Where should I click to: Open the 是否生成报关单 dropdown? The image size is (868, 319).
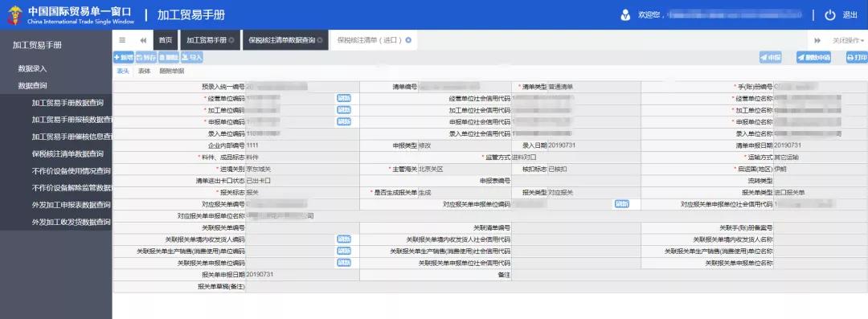465,192
